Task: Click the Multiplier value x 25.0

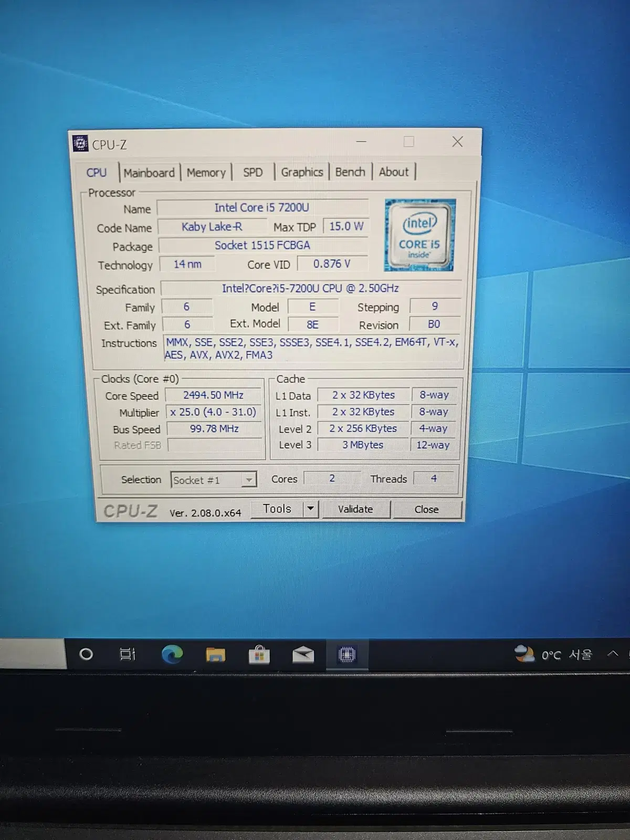Action: tap(213, 412)
